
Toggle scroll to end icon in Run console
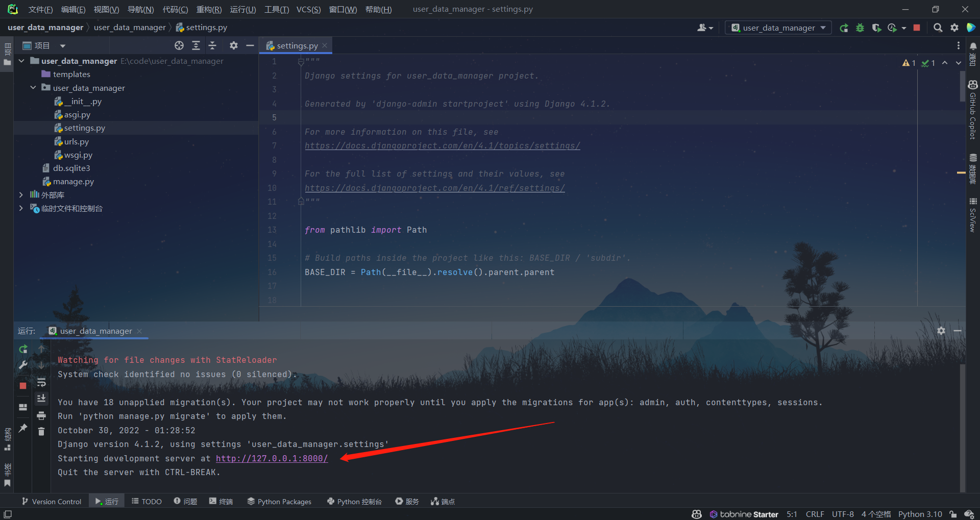coord(41,399)
